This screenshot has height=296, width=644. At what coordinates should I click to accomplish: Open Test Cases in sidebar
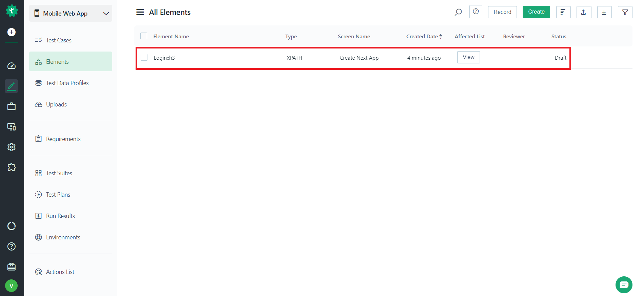[x=71, y=40]
